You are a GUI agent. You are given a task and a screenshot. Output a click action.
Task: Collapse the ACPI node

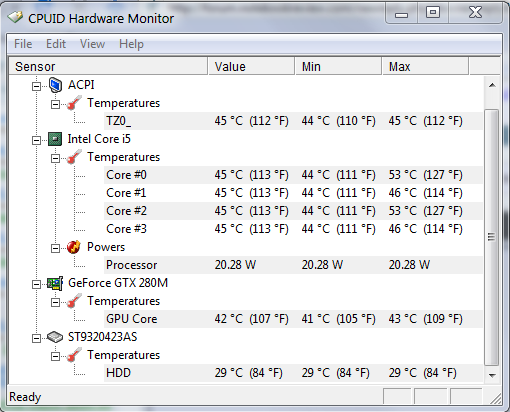[36, 86]
